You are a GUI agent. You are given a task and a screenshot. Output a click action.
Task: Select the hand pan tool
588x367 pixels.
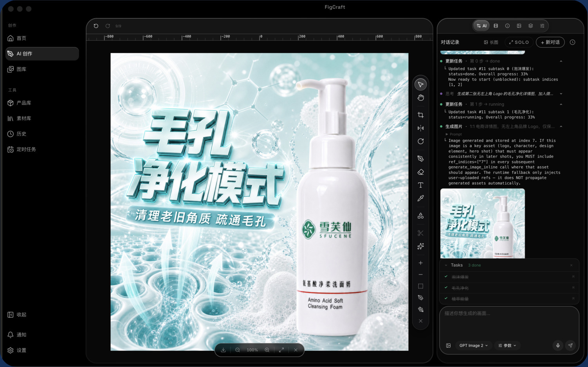420,97
